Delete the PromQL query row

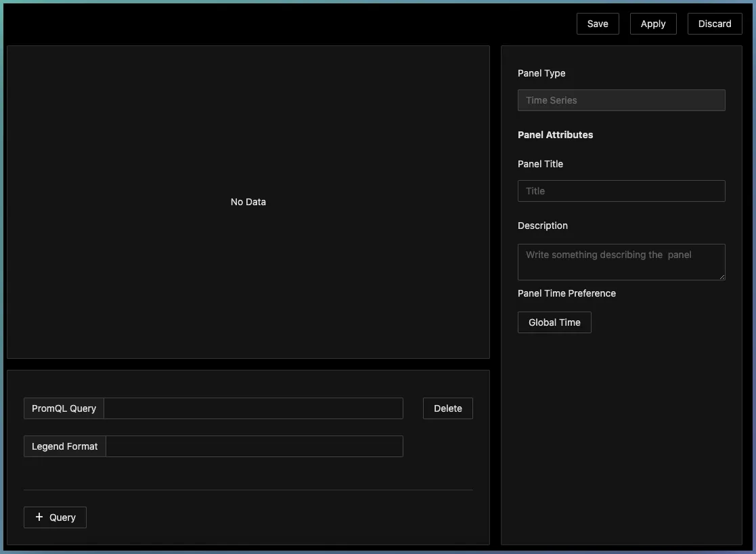point(447,408)
